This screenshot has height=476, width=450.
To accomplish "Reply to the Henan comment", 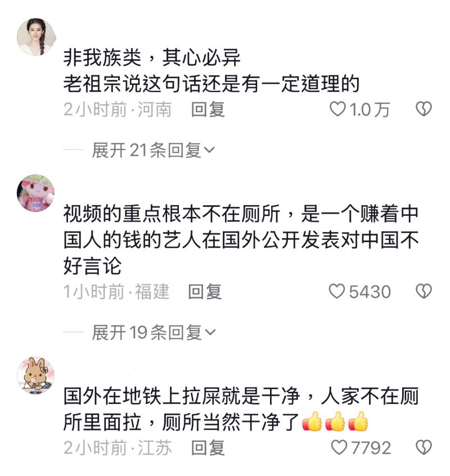I will click(208, 109).
